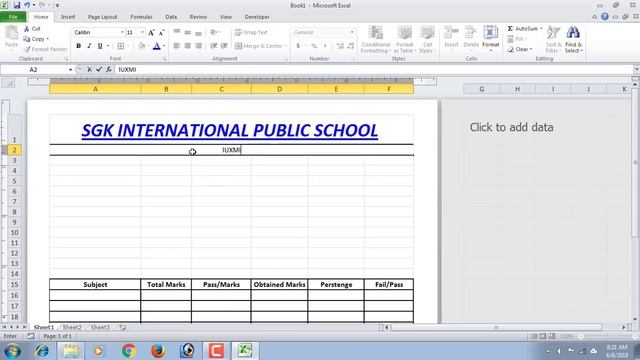640x360 pixels.
Task: Click the Save icon in Quick Access Toolbar
Action: coord(17,5)
